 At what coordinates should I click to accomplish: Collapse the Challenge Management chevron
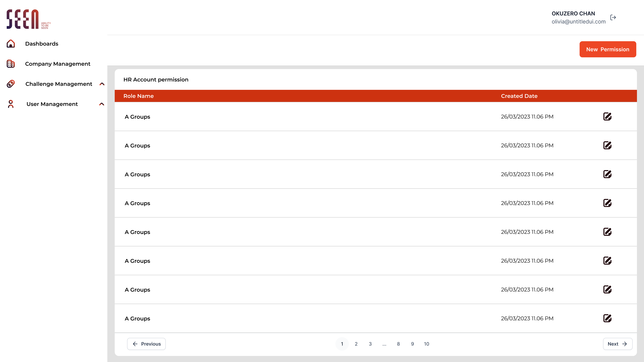102,84
